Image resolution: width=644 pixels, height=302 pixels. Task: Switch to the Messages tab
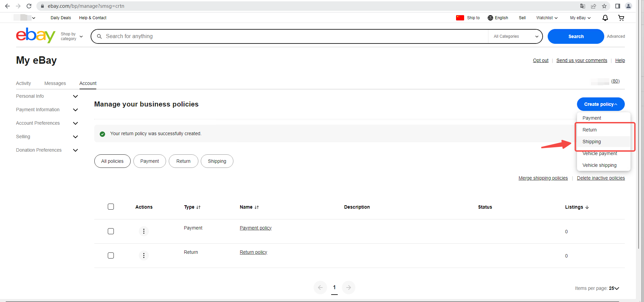pos(55,83)
